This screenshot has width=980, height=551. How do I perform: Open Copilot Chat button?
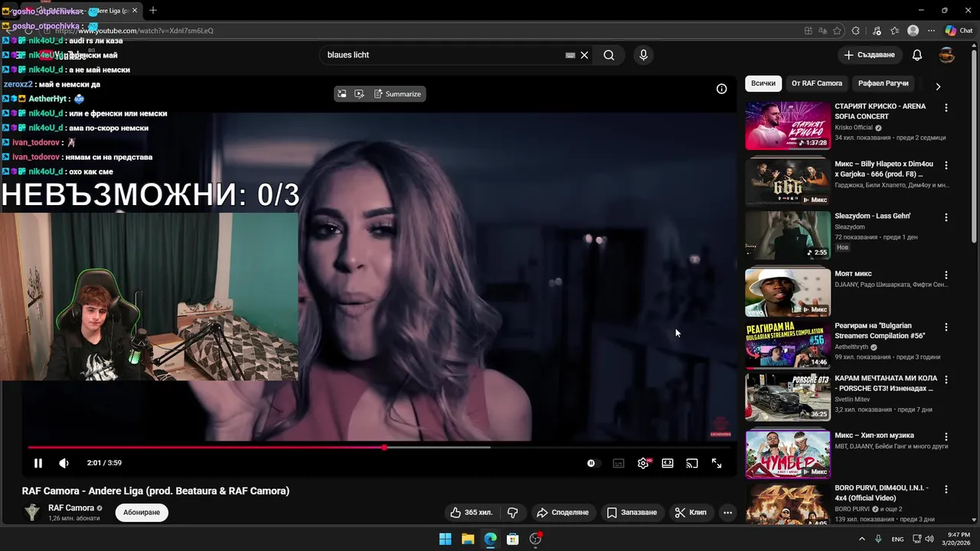point(959,31)
